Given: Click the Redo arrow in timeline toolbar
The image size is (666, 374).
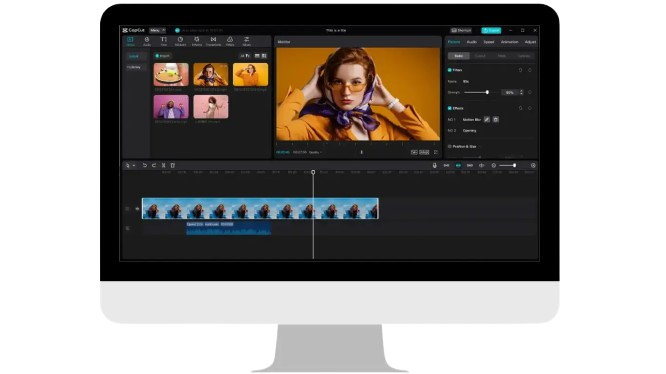Looking at the screenshot, I should [154, 165].
